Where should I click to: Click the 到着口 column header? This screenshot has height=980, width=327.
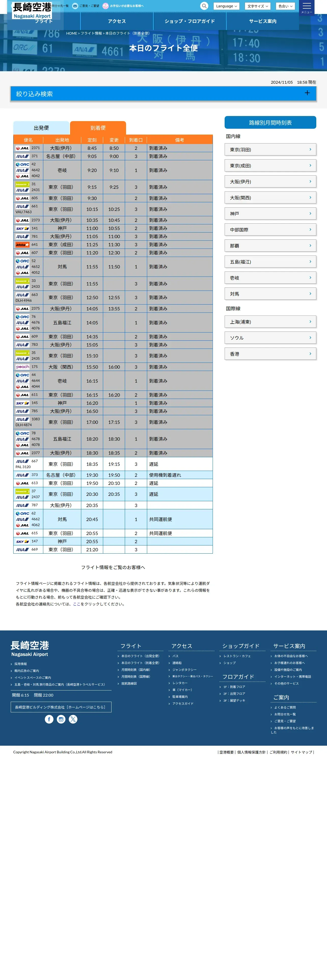(136, 140)
